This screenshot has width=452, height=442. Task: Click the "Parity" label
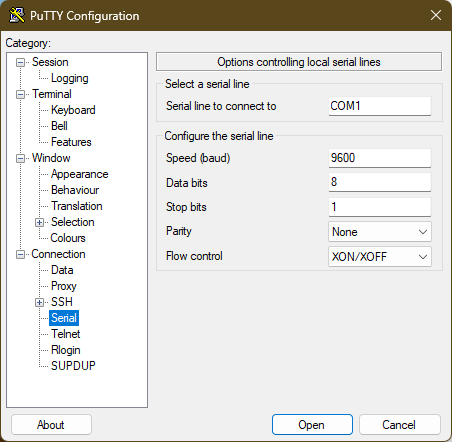tap(179, 231)
